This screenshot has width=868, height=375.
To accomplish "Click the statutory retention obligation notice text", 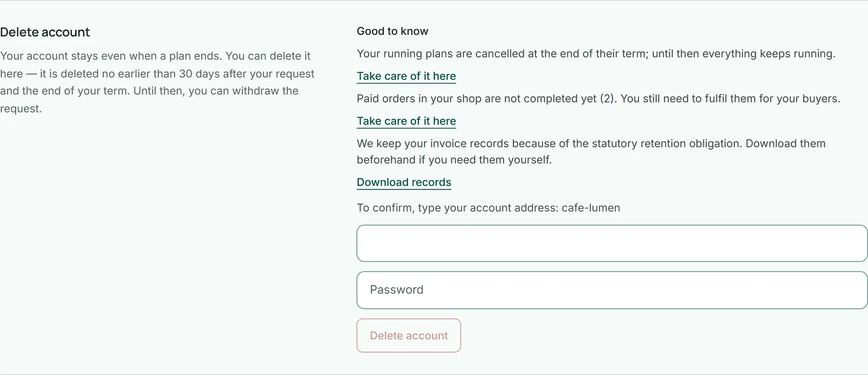I will (x=591, y=151).
